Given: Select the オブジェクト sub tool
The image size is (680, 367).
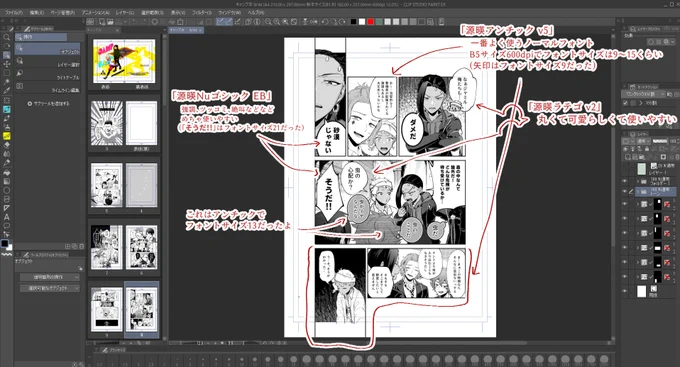Looking at the screenshot, I should coord(48,49).
